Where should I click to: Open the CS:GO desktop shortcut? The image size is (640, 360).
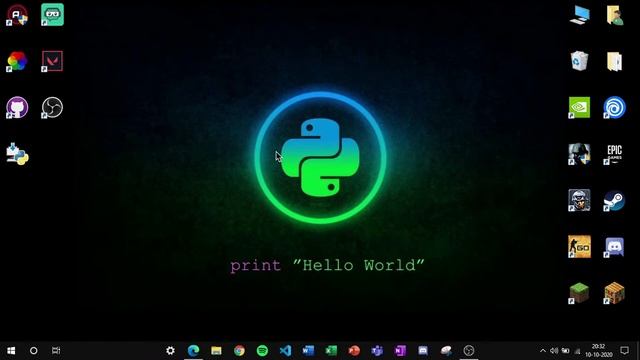tap(580, 247)
